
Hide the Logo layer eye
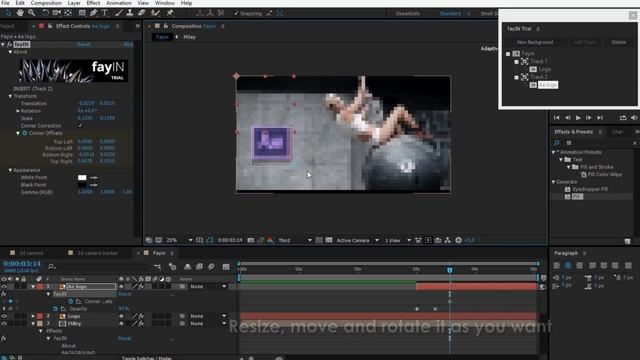tap(4, 316)
